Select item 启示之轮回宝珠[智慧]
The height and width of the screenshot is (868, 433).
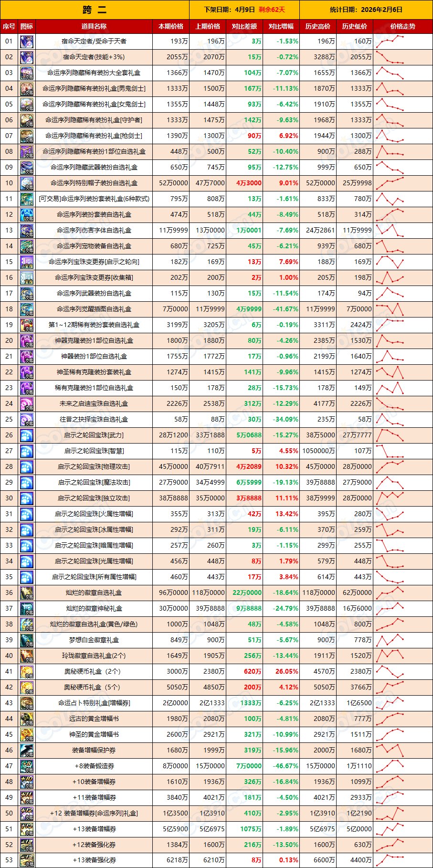(x=94, y=451)
